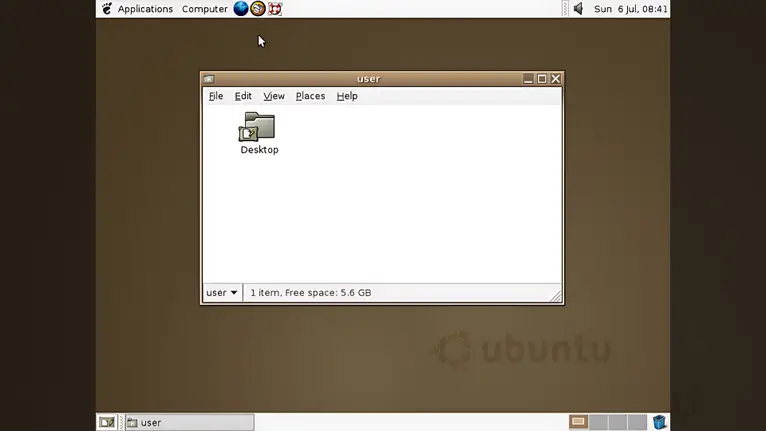This screenshot has height=431, width=766.
Task: Click the user window title bar
Action: 368,79
